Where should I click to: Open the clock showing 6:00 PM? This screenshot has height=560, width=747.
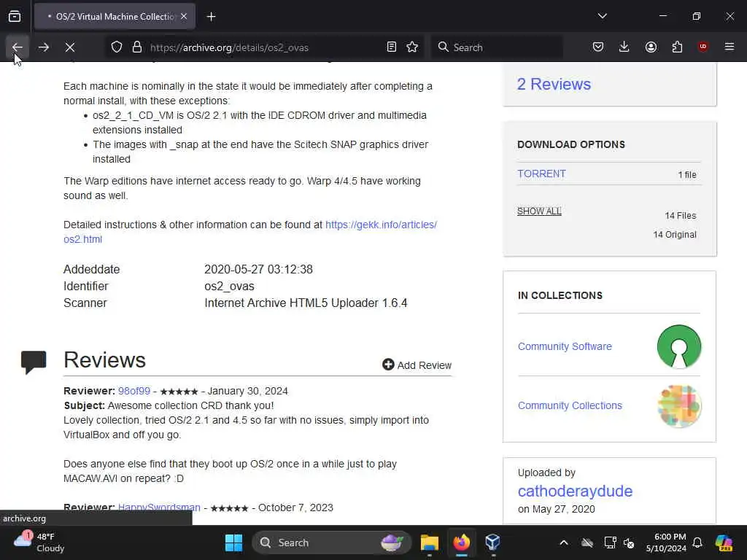coord(666,542)
